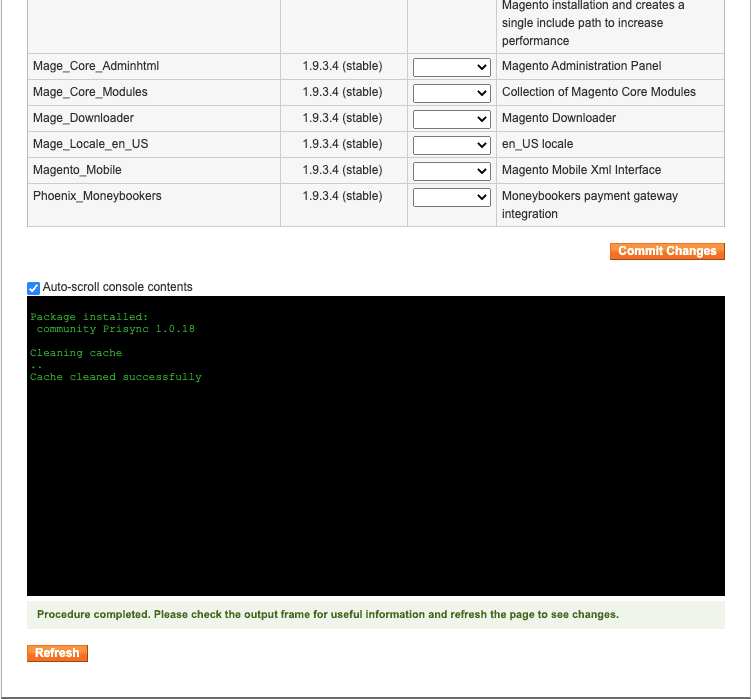Expand the Mage_Core_Modules action dropdown
The image size is (751, 699).
tap(452, 93)
